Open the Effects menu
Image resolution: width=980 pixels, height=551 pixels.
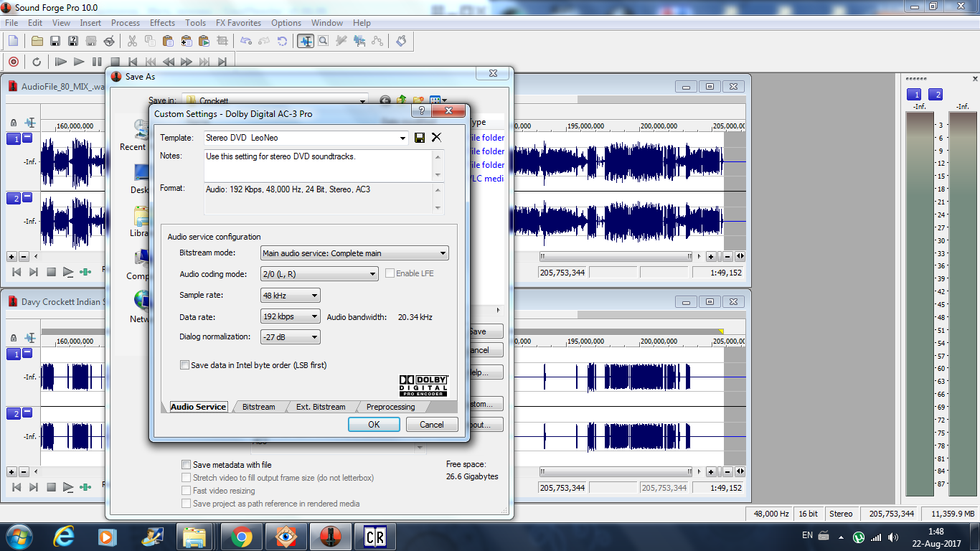click(162, 23)
